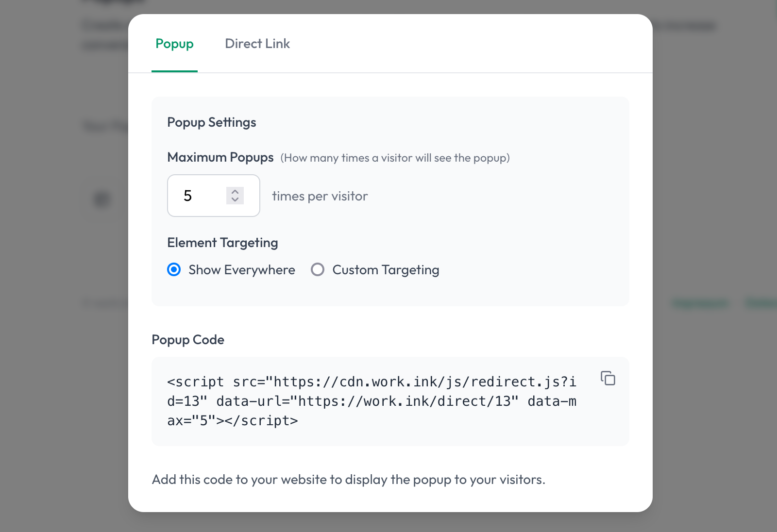Enable the Custom Targeting radio option
This screenshot has height=532, width=777.
coord(318,269)
